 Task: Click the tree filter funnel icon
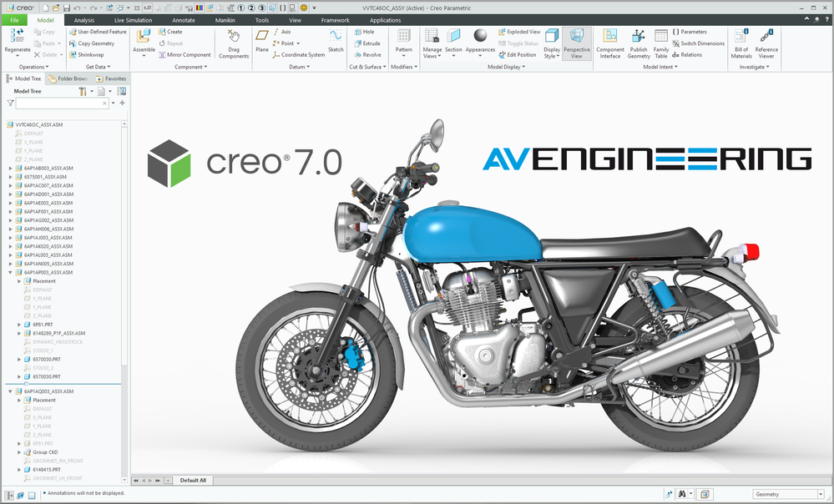(x=10, y=103)
